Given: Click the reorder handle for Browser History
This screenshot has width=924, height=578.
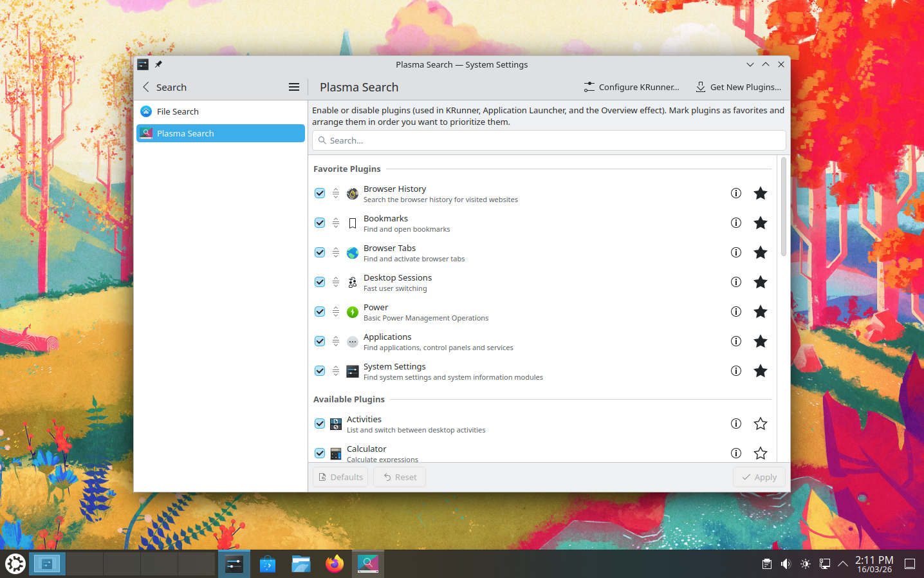Looking at the screenshot, I should (x=336, y=193).
